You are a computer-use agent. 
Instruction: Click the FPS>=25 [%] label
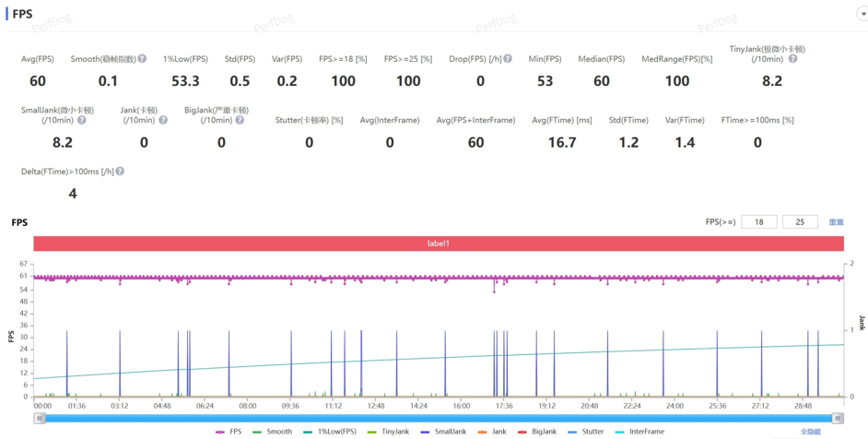coord(408,59)
